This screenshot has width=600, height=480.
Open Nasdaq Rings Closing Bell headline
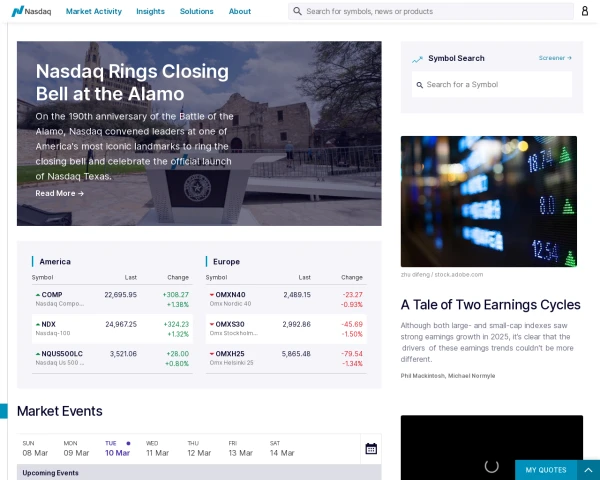[x=132, y=82]
